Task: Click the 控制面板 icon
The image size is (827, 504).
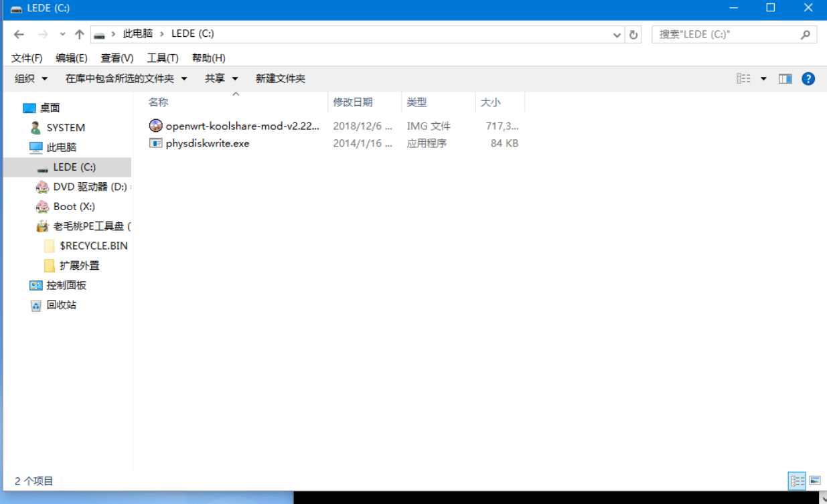Action: (36, 285)
